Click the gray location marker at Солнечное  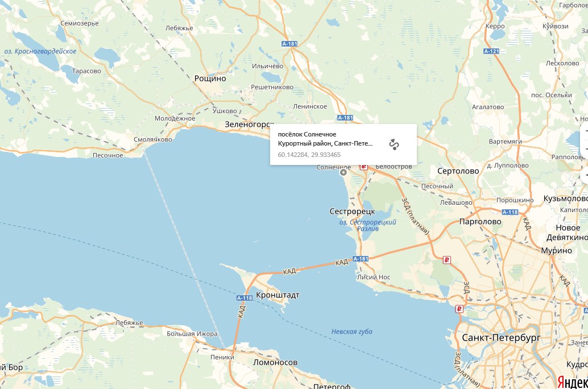click(343, 172)
